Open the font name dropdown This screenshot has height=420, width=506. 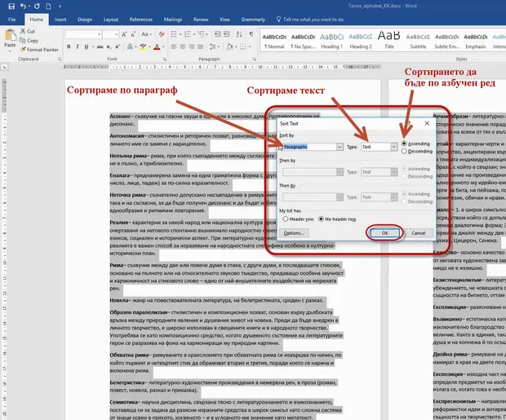[99, 34]
